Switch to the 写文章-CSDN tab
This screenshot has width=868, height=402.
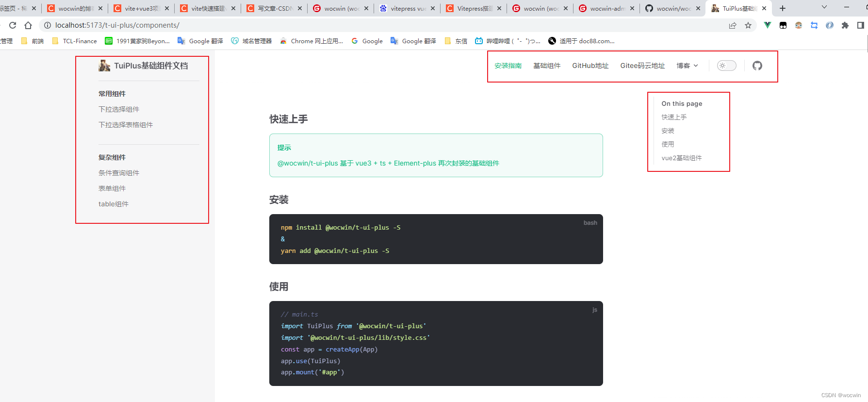click(x=275, y=8)
